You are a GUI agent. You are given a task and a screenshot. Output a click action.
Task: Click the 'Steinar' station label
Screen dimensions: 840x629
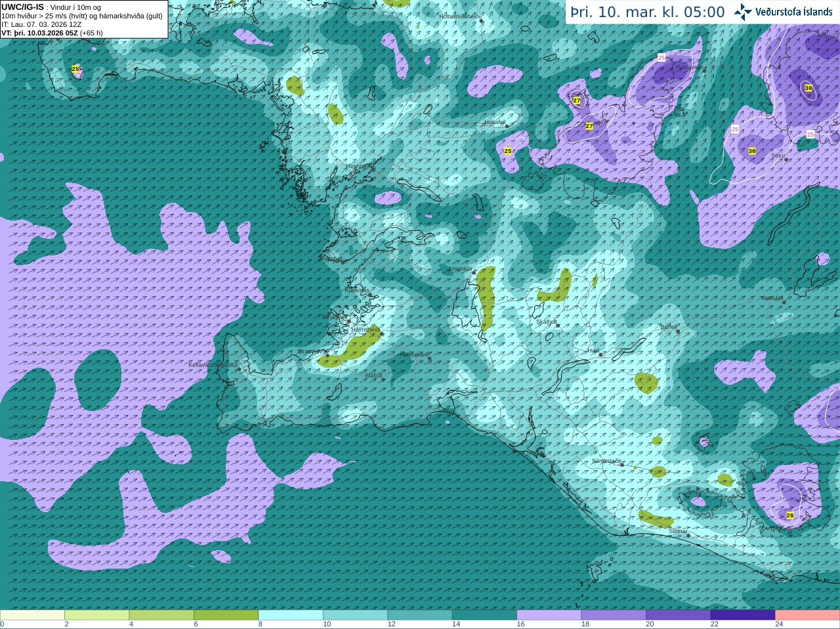(x=678, y=531)
